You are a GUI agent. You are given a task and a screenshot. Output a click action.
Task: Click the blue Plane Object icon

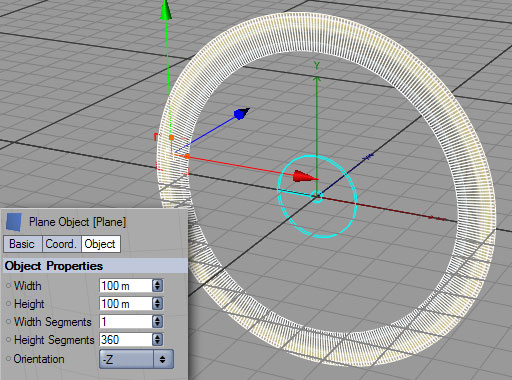14,222
